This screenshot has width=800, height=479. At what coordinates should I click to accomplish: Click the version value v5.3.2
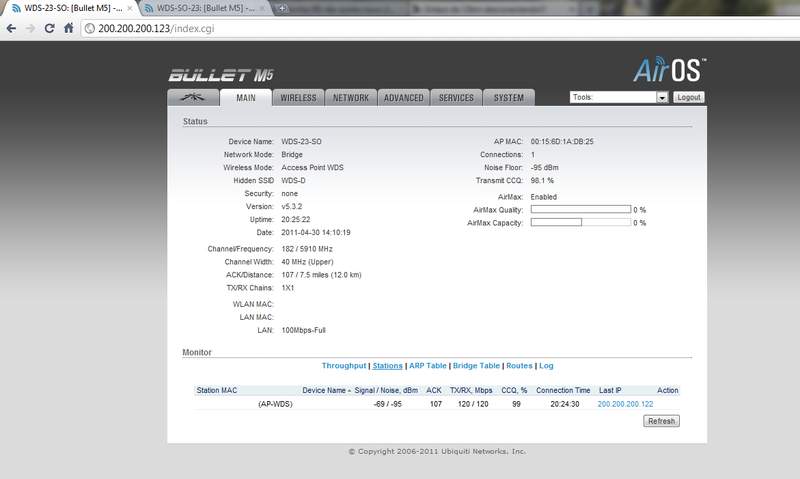pos(291,207)
